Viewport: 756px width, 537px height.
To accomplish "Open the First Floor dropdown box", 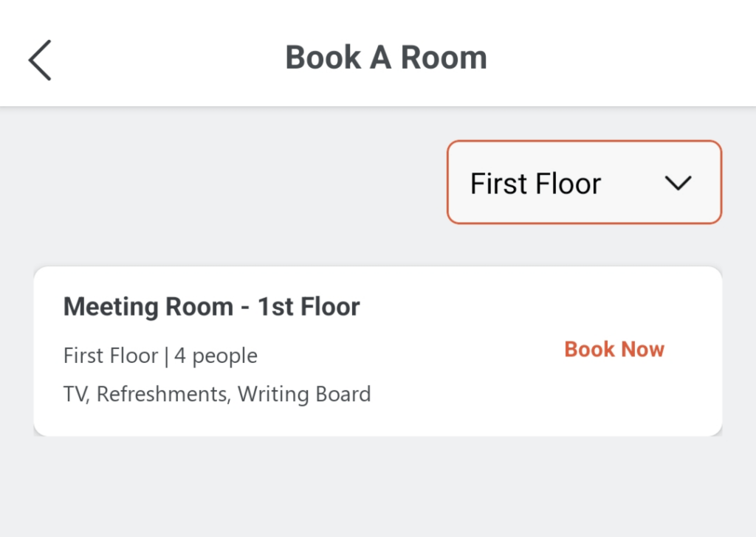I will point(583,182).
